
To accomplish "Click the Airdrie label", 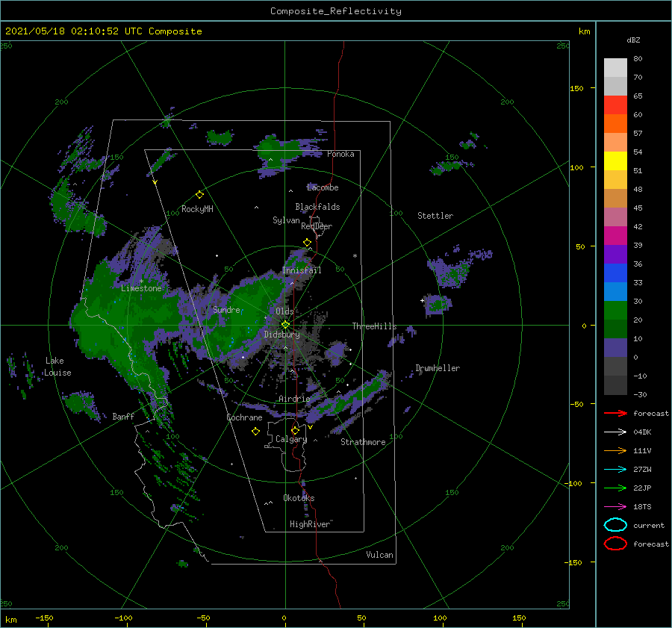I will coord(294,399).
